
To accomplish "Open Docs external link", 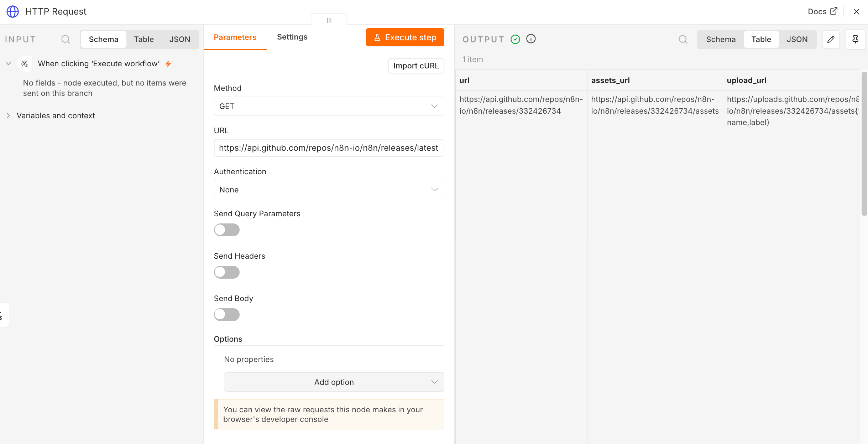I will (822, 11).
